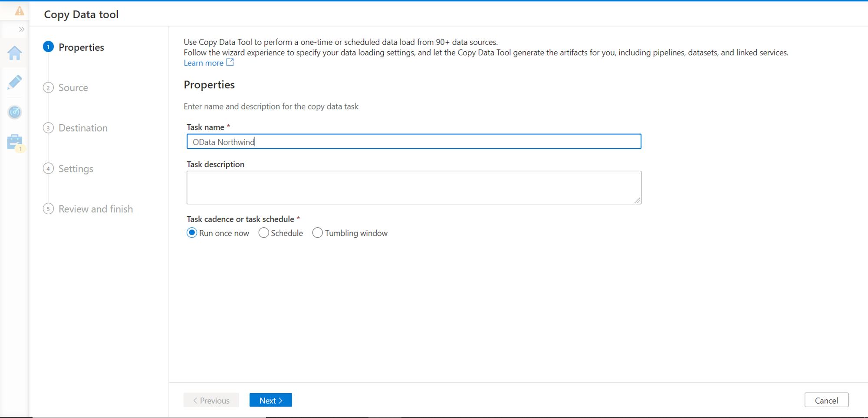Viewport: 868px width, 418px height.
Task: Click the step 2 Source circle
Action: coord(48,88)
